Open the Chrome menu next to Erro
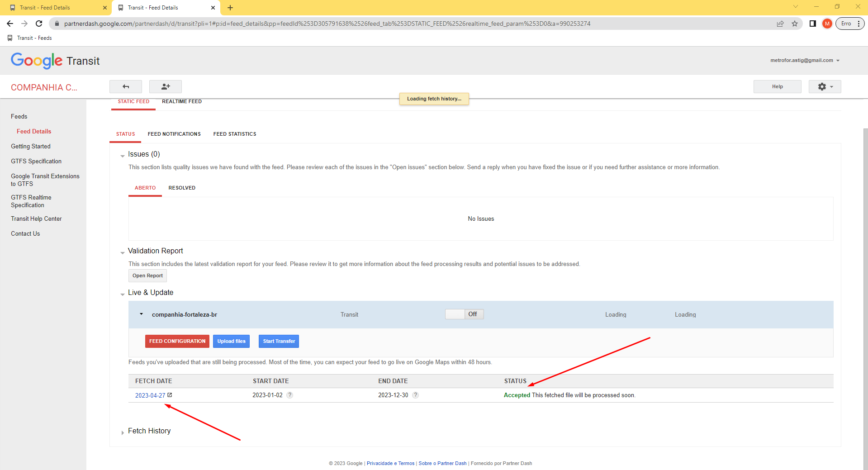This screenshot has height=470, width=868. (859, 24)
